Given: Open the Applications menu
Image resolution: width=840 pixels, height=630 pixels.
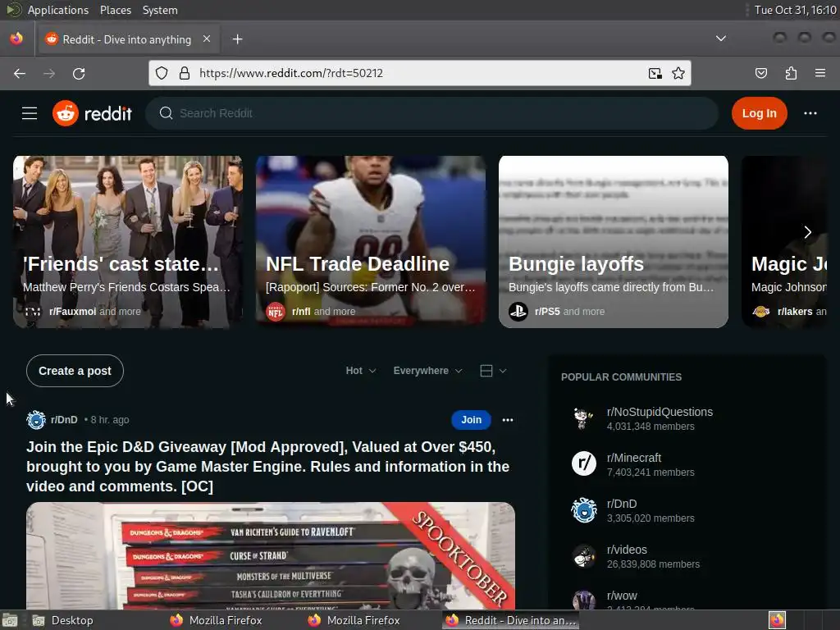Looking at the screenshot, I should tap(58, 10).
